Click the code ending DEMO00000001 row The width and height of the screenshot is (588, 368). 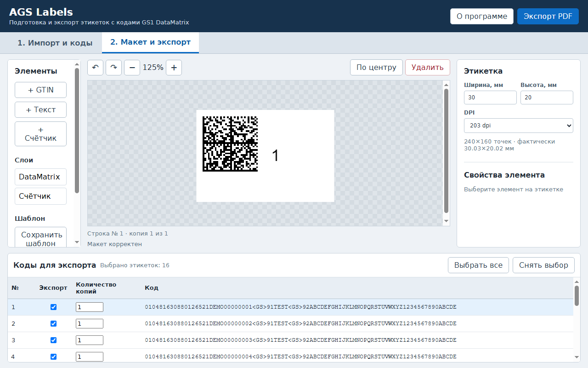pos(290,307)
